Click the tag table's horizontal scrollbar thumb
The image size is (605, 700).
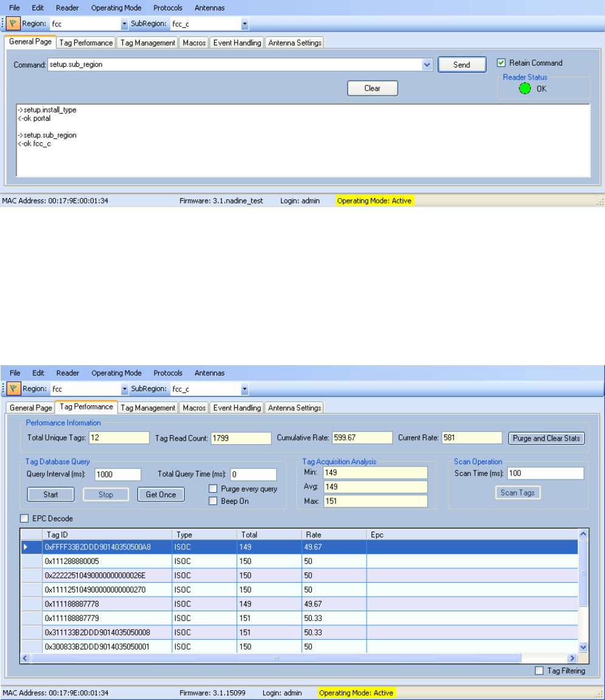(275, 658)
